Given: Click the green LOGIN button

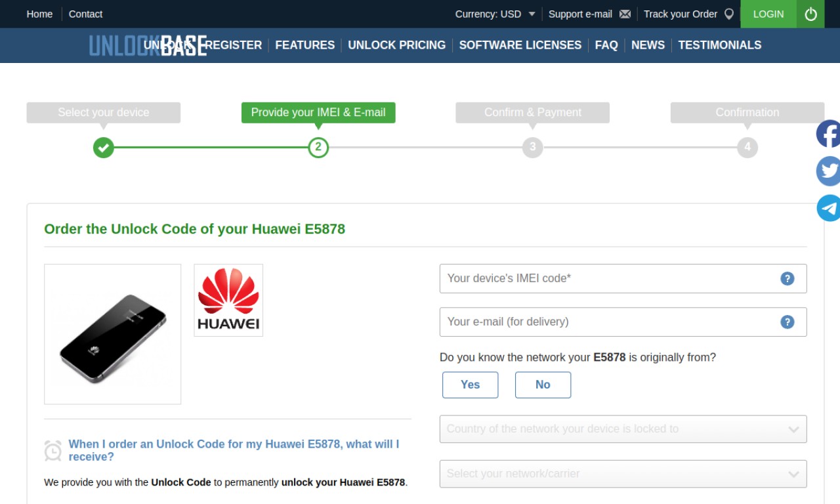Looking at the screenshot, I should [768, 14].
